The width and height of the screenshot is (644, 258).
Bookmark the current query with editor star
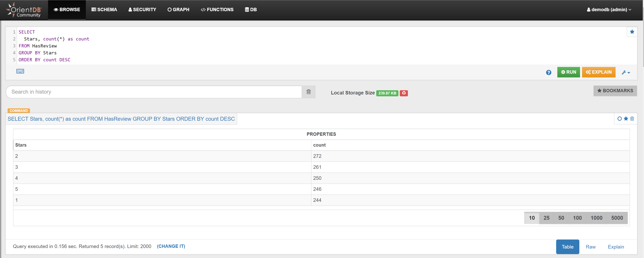pyautogui.click(x=632, y=32)
